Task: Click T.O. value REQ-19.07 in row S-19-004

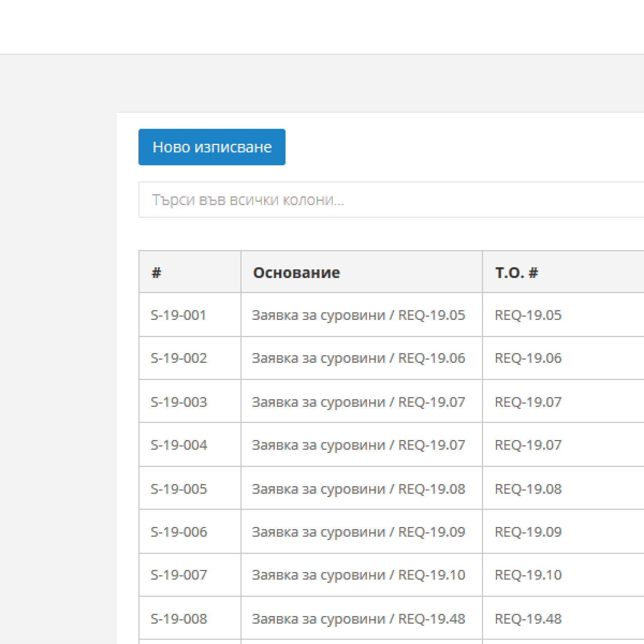Action: (x=528, y=445)
